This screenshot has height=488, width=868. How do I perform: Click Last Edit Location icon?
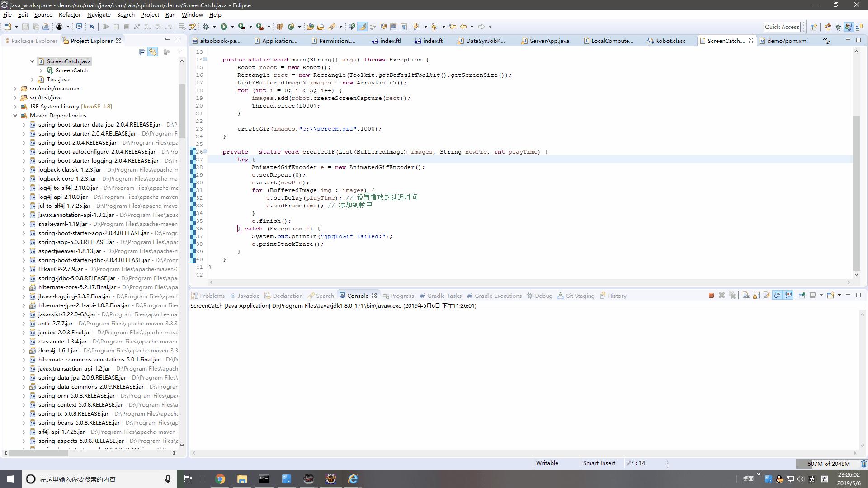click(x=453, y=27)
